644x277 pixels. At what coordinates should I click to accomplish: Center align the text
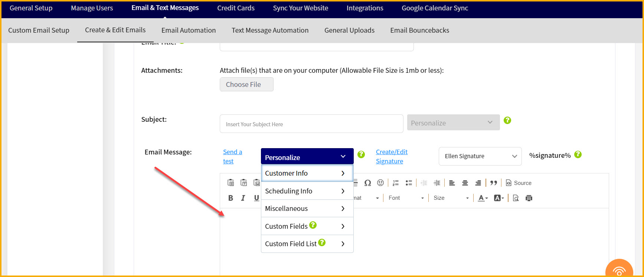[x=465, y=183]
